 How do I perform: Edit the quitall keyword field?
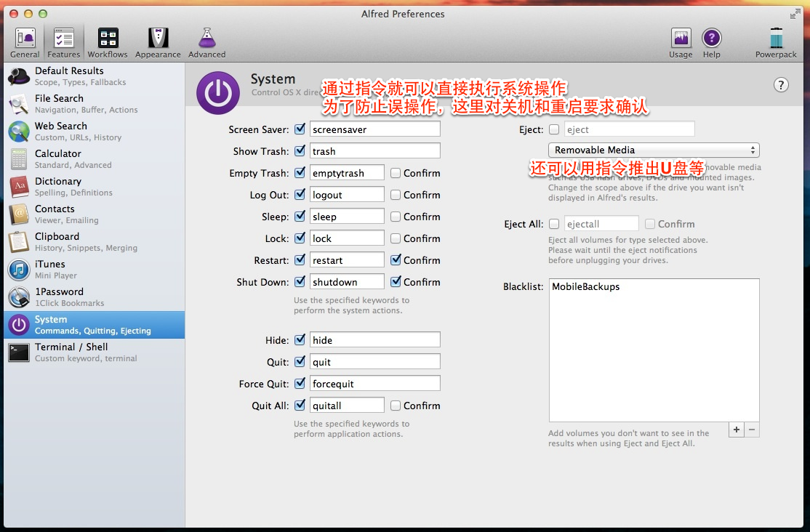(x=347, y=406)
